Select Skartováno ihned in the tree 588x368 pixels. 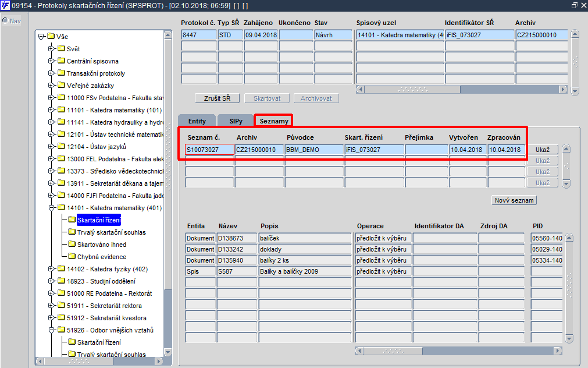point(102,245)
